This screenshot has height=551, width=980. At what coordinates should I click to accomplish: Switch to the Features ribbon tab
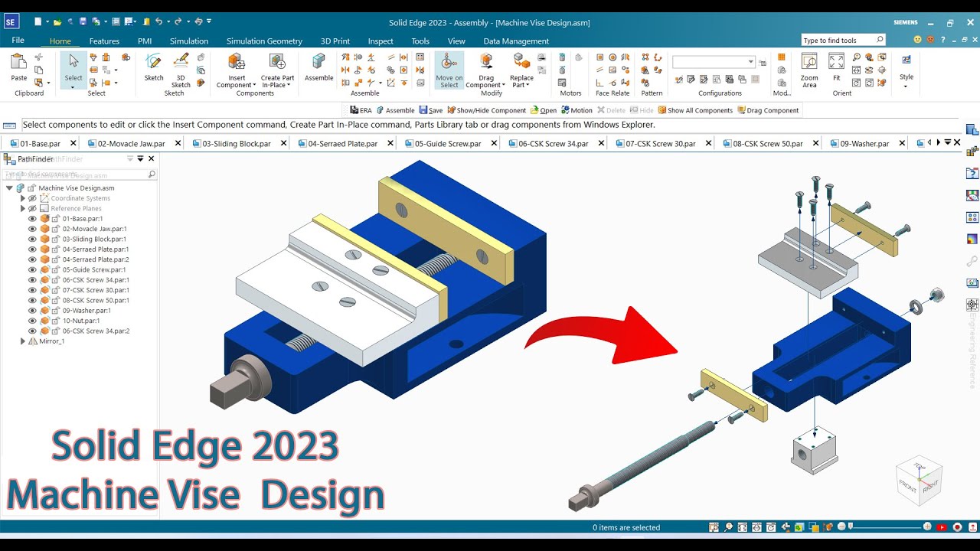pos(104,41)
